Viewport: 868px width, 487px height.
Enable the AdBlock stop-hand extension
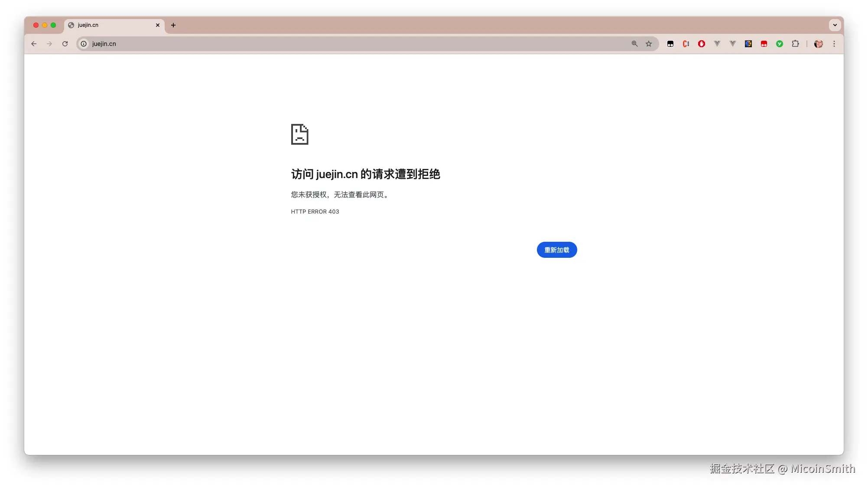pos(702,44)
